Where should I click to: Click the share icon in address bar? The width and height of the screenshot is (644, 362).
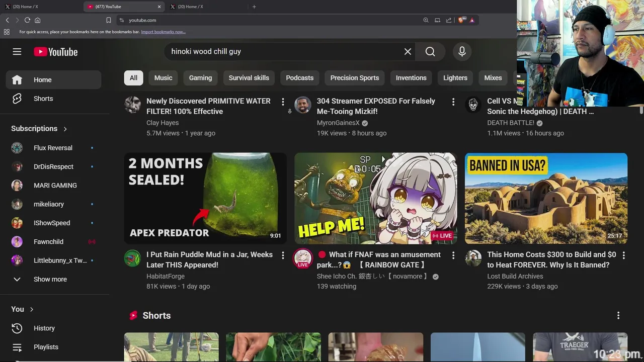tap(448, 20)
